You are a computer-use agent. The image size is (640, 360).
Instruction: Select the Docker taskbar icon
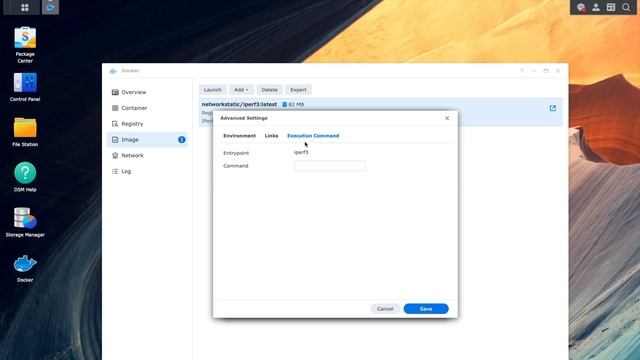50,7
